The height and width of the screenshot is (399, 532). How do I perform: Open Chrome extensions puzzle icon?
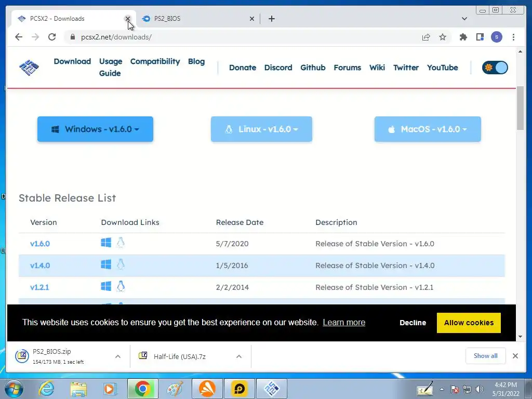coord(463,37)
